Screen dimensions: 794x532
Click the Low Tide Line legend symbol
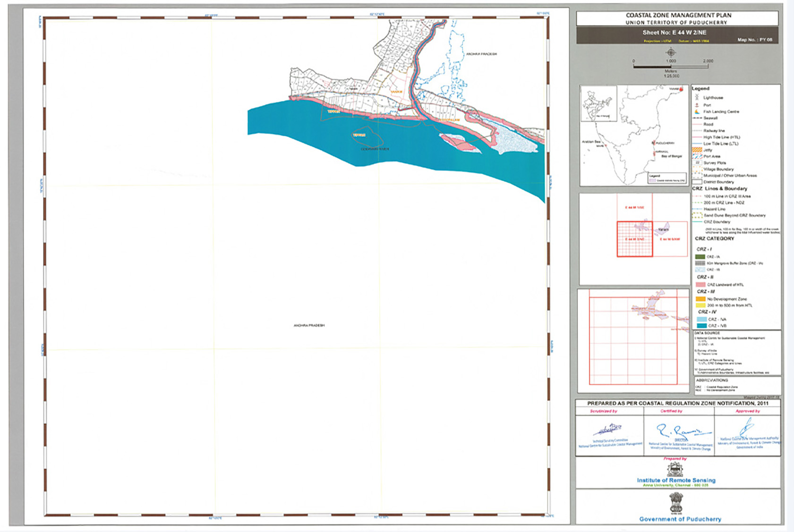(697, 144)
